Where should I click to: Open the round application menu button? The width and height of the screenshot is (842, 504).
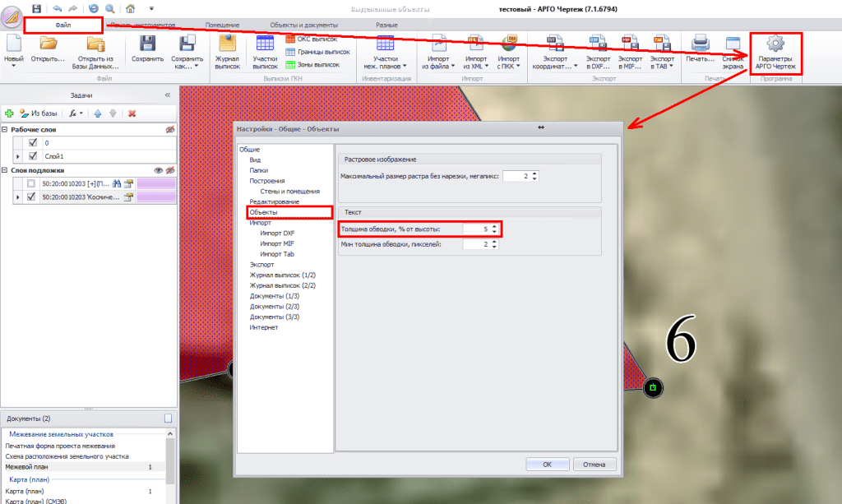click(x=12, y=16)
